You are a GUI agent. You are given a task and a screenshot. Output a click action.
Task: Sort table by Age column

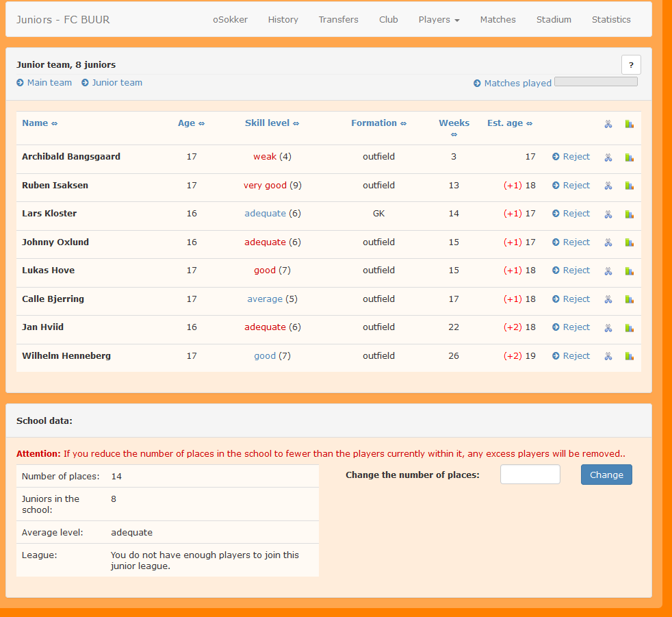pos(191,123)
